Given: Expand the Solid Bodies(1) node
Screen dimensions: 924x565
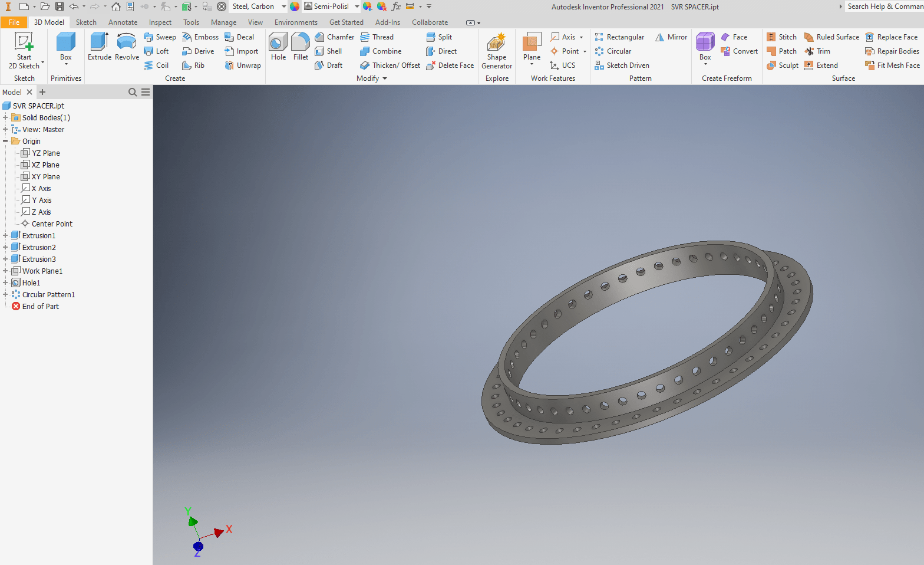Looking at the screenshot, I should point(5,117).
